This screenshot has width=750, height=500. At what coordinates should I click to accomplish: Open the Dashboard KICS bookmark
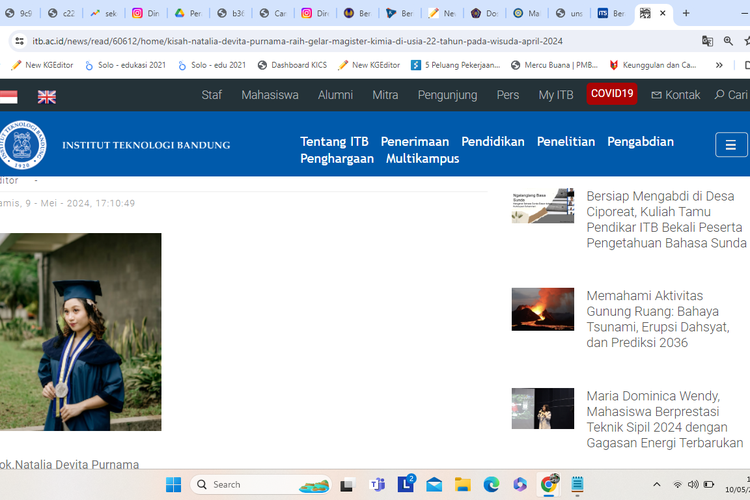292,65
